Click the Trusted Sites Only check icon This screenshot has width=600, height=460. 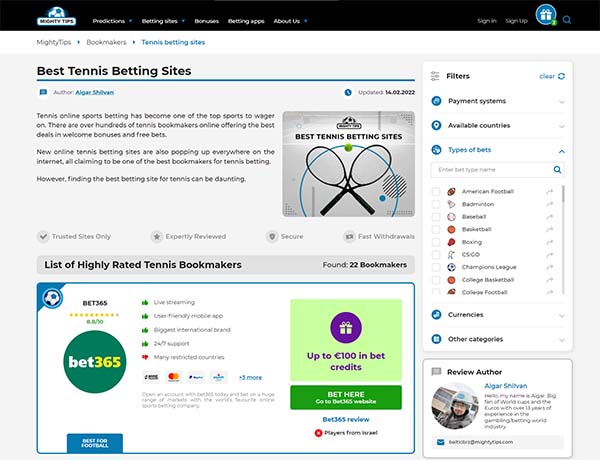click(x=43, y=237)
